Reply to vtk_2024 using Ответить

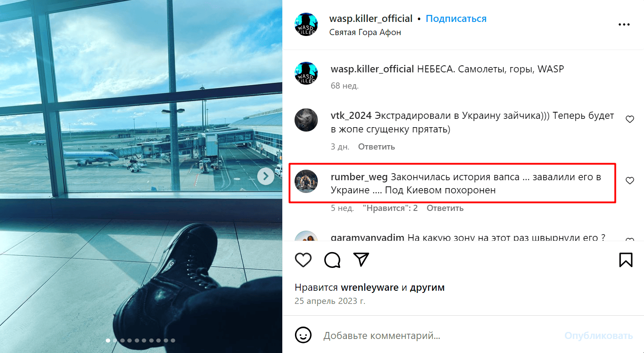pyautogui.click(x=376, y=147)
